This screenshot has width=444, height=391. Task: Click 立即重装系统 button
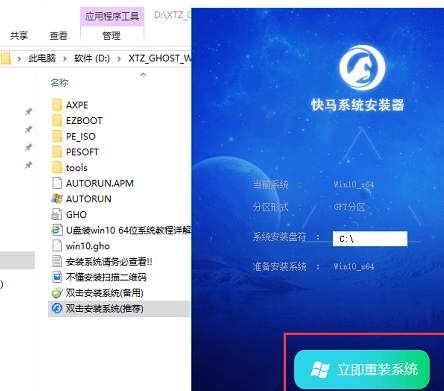click(362, 370)
